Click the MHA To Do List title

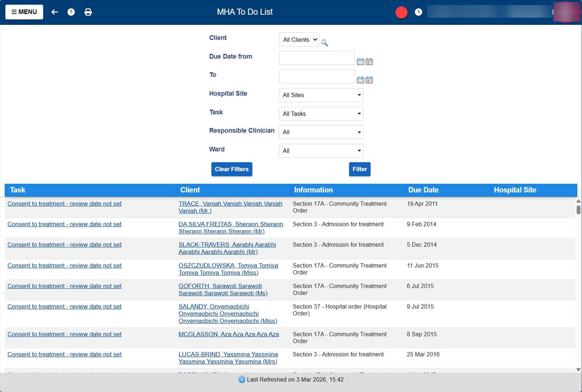(x=245, y=12)
